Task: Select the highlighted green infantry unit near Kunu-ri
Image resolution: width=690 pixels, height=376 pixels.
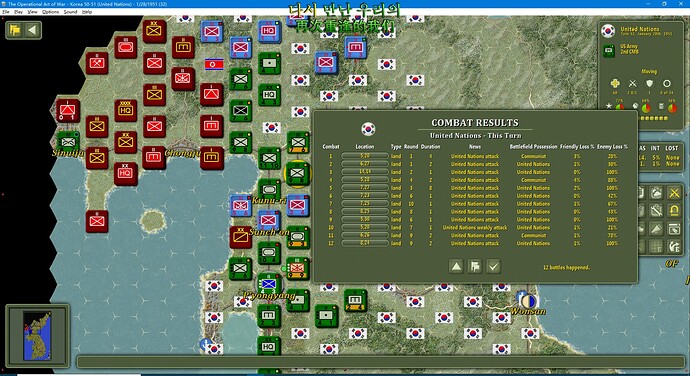Action: click(298, 173)
